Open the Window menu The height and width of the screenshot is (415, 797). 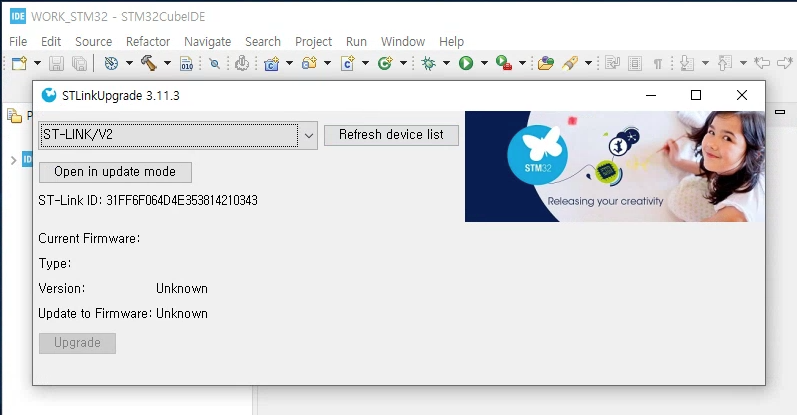[403, 42]
